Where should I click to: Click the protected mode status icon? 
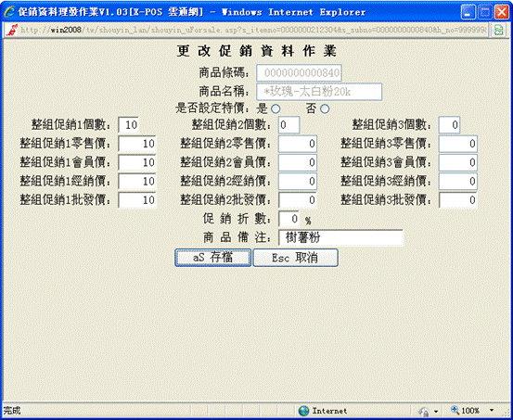click(424, 411)
